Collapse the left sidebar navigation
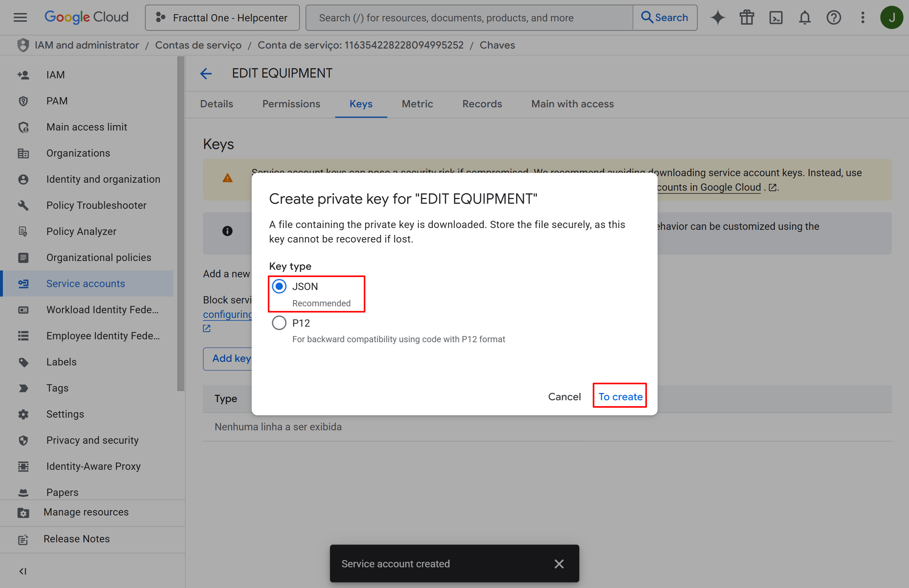Viewport: 909px width, 588px height. click(x=23, y=571)
